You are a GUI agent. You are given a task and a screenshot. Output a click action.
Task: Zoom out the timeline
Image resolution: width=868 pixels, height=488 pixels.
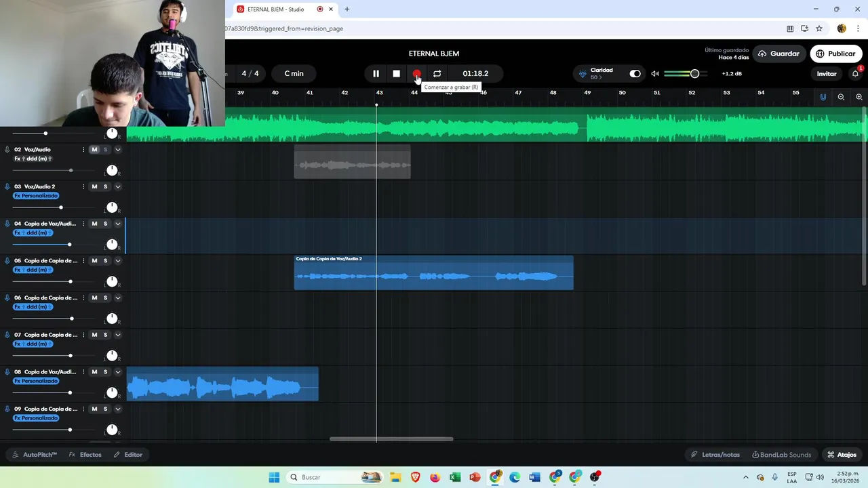(841, 97)
